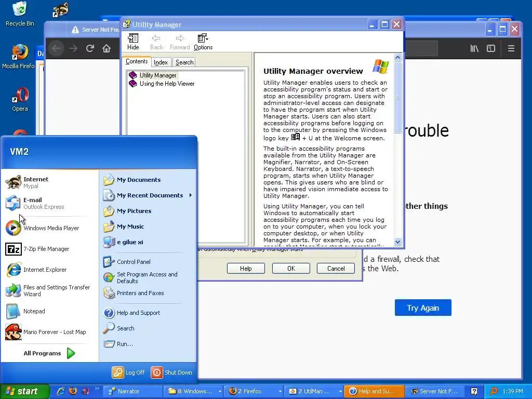Switch to the Search tab in help viewer
Screen dimensions: 532x399
pos(184,62)
